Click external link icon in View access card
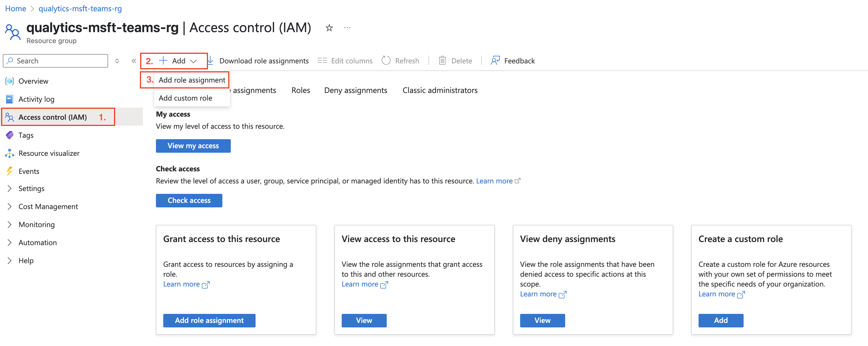 [384, 285]
